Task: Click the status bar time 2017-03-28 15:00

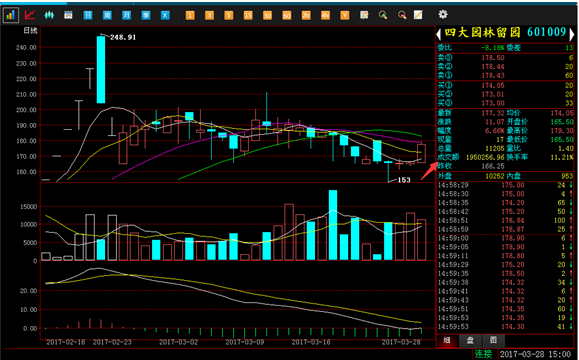Action: point(535,354)
